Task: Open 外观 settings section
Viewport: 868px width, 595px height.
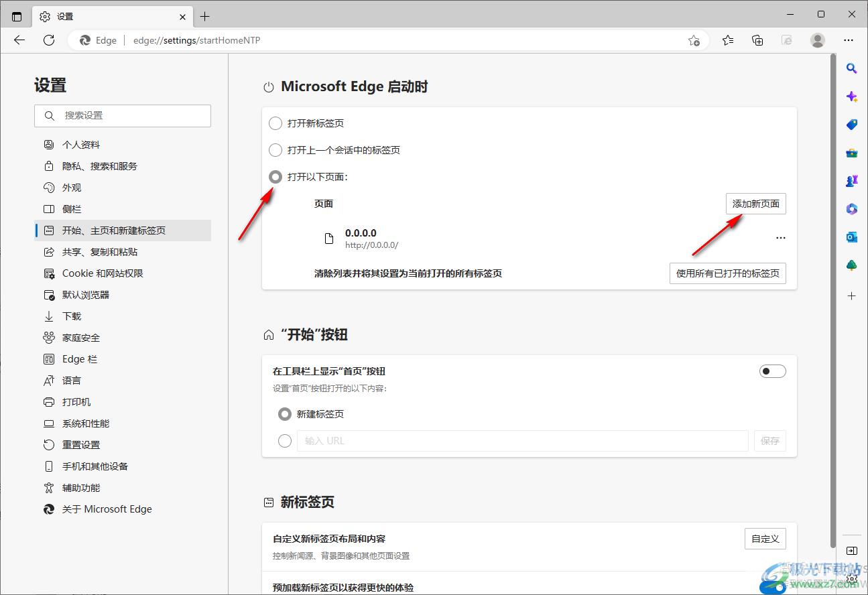Action: [123, 188]
